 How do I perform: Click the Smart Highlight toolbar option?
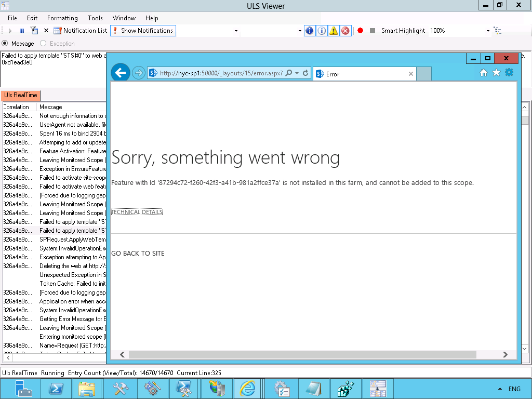(403, 31)
